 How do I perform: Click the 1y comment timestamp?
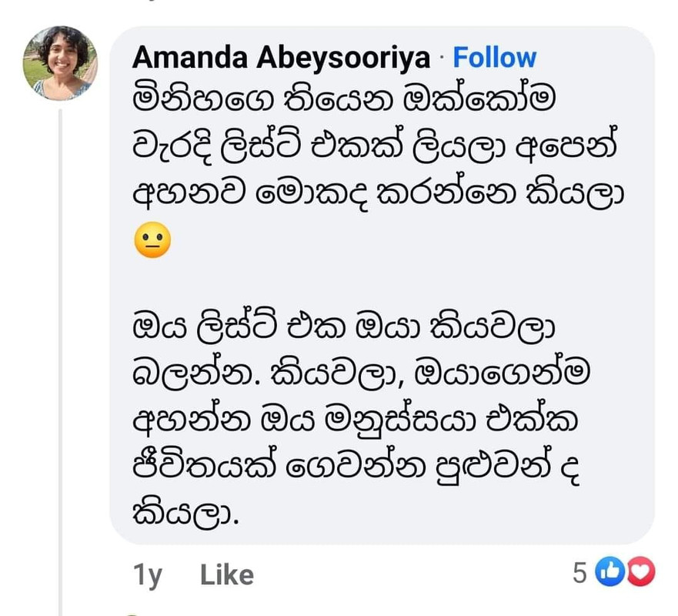click(148, 576)
